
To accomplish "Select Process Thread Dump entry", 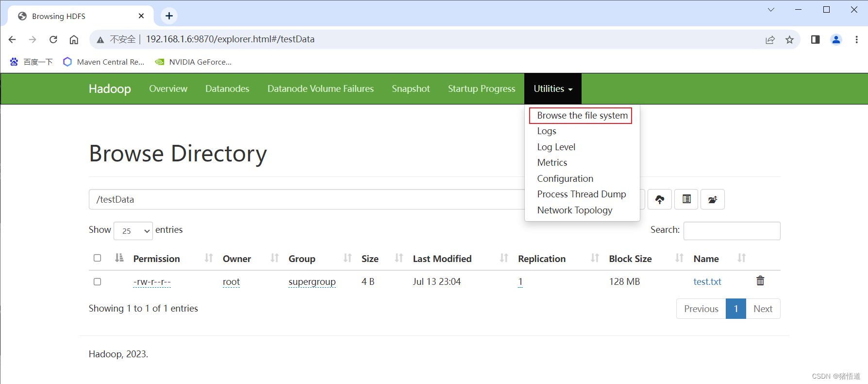I will coord(582,194).
